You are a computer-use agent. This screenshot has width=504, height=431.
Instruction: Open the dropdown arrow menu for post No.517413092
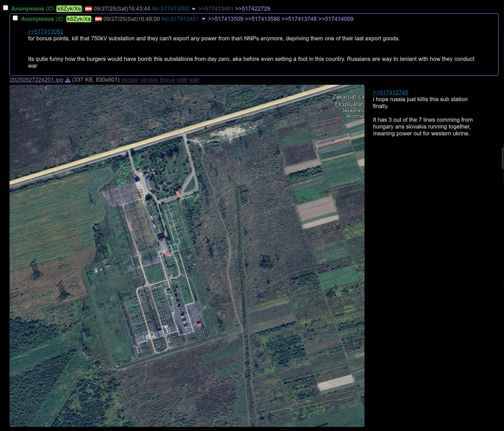194,9
